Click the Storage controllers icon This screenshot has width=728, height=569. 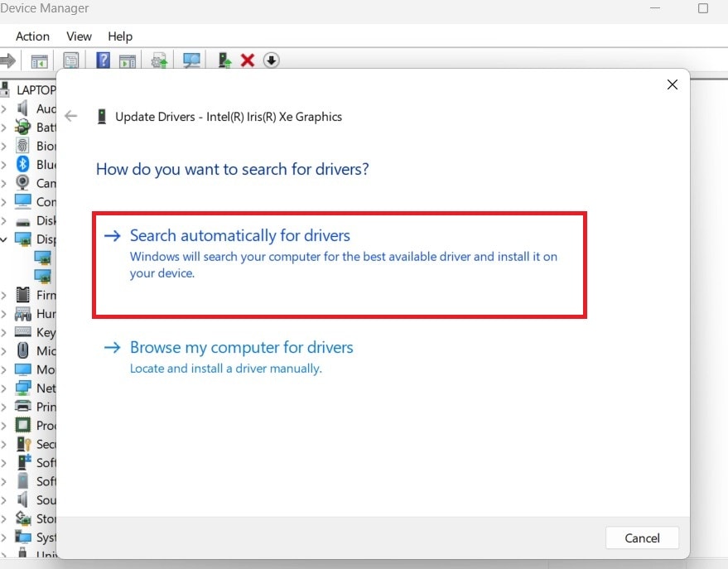(x=23, y=518)
